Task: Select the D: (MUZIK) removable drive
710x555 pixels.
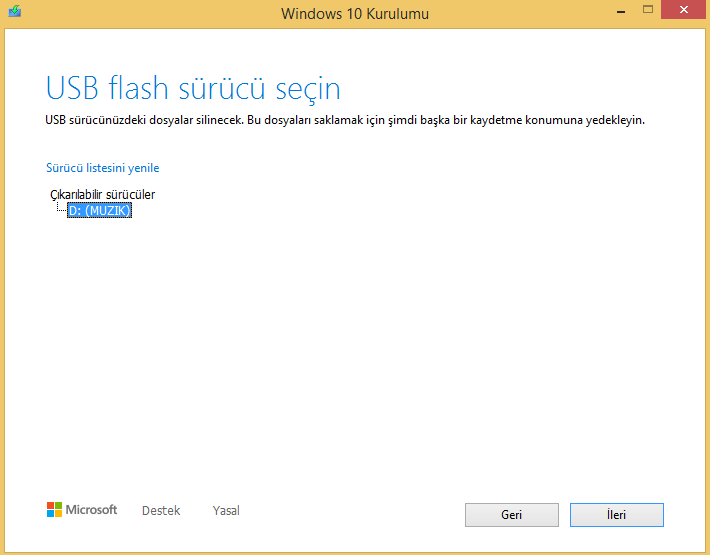Action: click(100, 211)
